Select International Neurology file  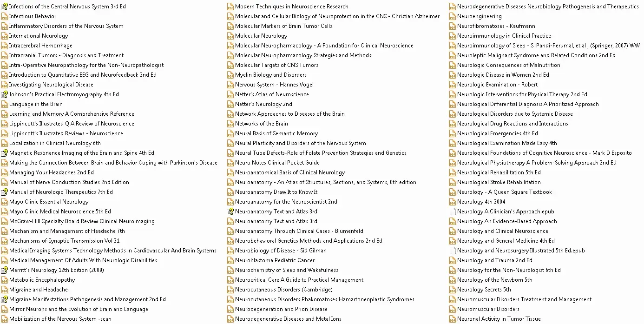point(39,36)
